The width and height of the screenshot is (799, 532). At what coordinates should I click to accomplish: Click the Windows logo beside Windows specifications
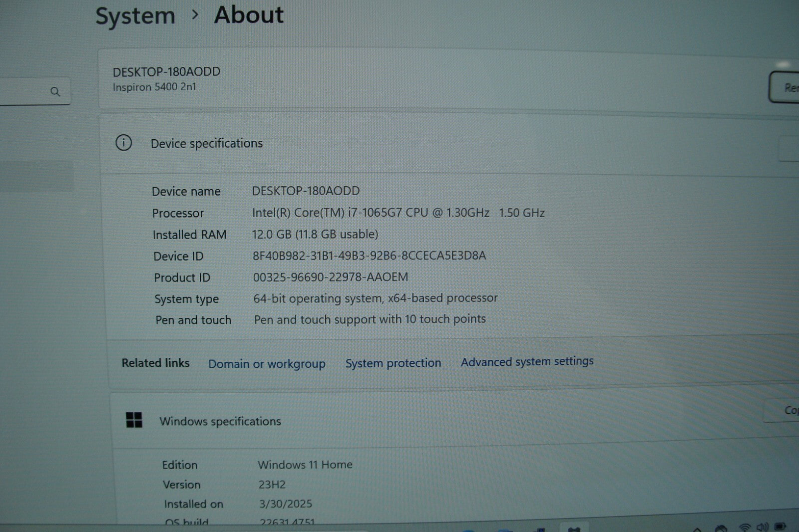(134, 420)
